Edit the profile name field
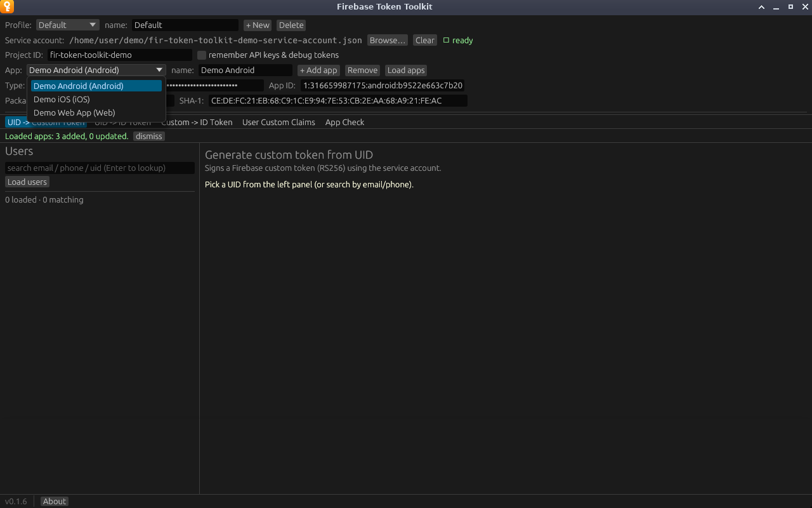This screenshot has width=812, height=508. [185, 25]
